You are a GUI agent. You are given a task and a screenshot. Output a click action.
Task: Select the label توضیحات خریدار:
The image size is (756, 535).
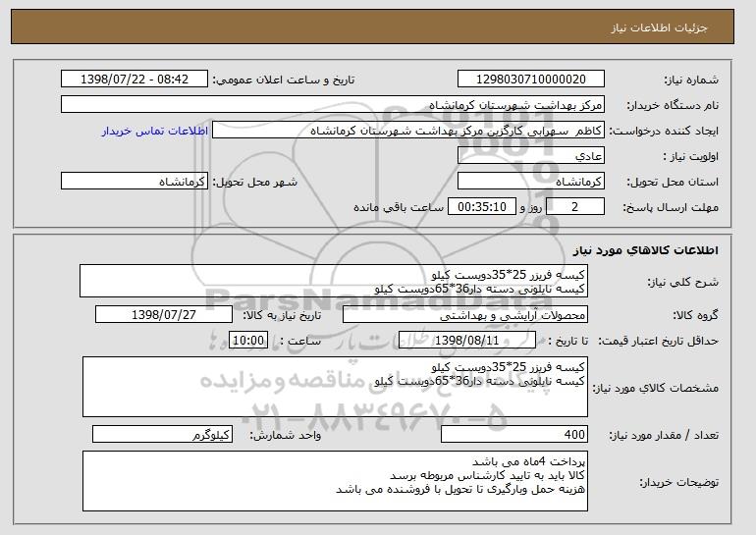678,482
